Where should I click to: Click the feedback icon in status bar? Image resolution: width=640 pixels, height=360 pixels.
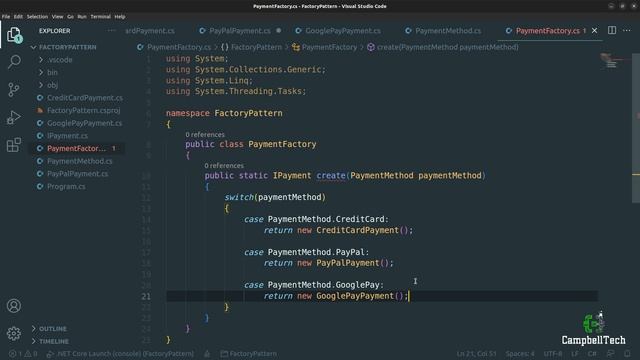(611, 354)
